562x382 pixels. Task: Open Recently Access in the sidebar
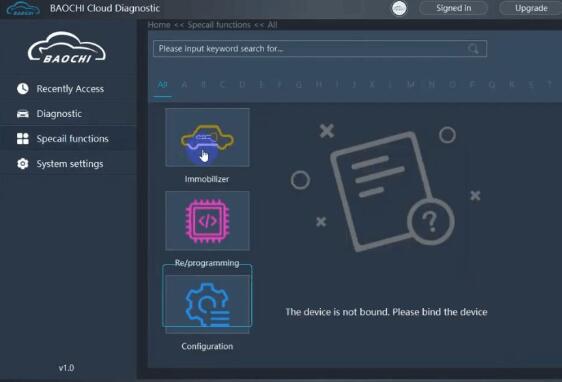click(x=68, y=89)
